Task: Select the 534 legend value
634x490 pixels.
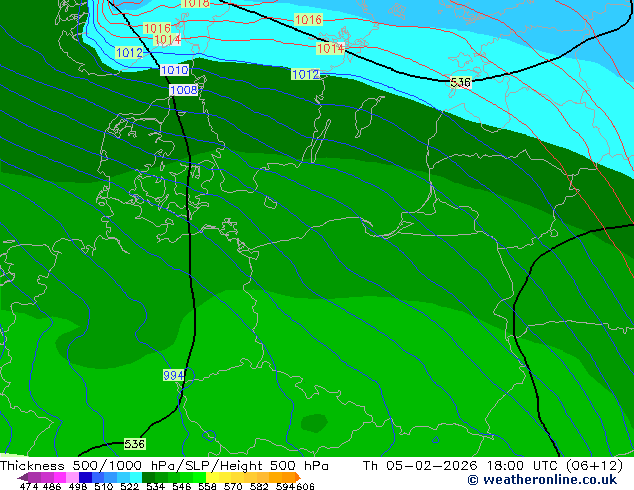Action: tap(155, 486)
